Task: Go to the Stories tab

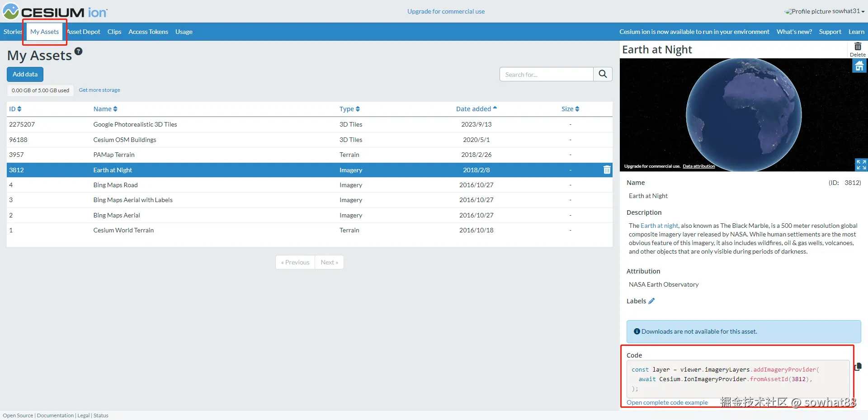Action: tap(13, 32)
